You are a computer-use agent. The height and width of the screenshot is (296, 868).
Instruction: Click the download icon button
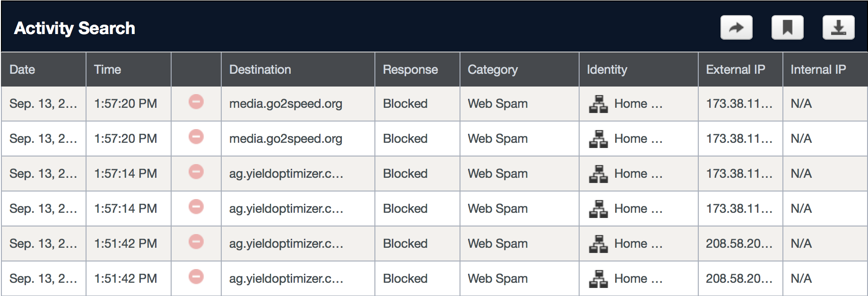[x=838, y=28]
